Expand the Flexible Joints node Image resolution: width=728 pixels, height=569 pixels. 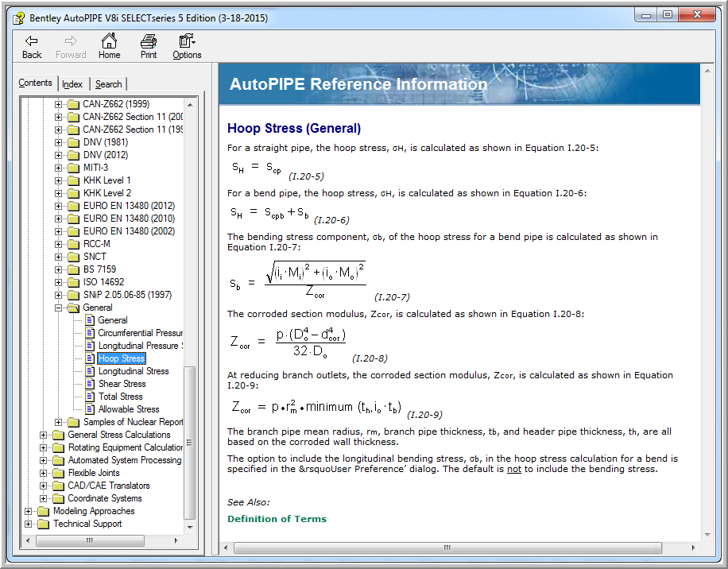pos(43,473)
